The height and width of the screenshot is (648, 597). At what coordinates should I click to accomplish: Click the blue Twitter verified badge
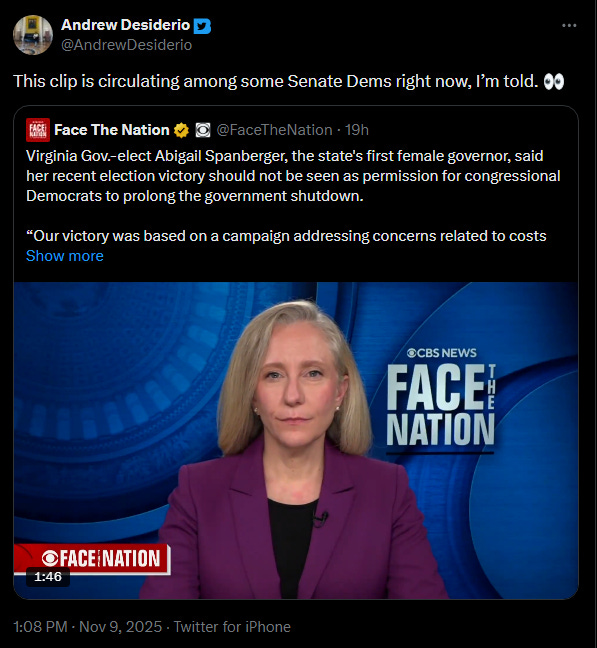[202, 26]
